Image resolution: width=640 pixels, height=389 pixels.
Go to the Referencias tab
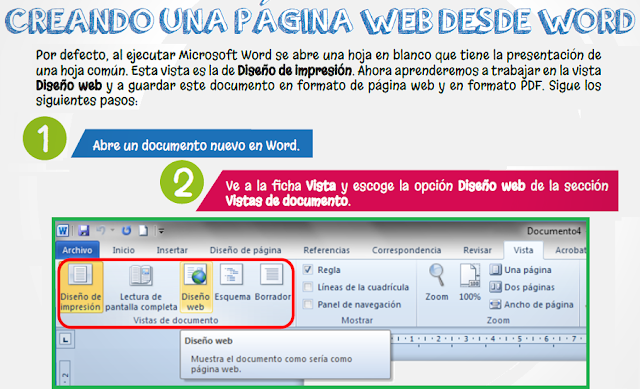tap(327, 250)
